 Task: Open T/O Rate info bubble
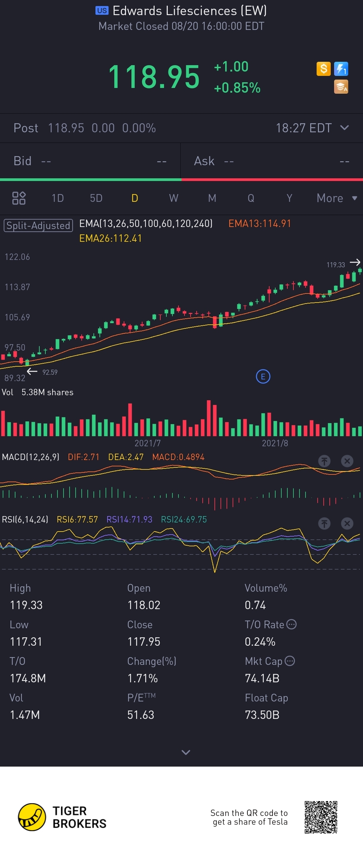[291, 624]
